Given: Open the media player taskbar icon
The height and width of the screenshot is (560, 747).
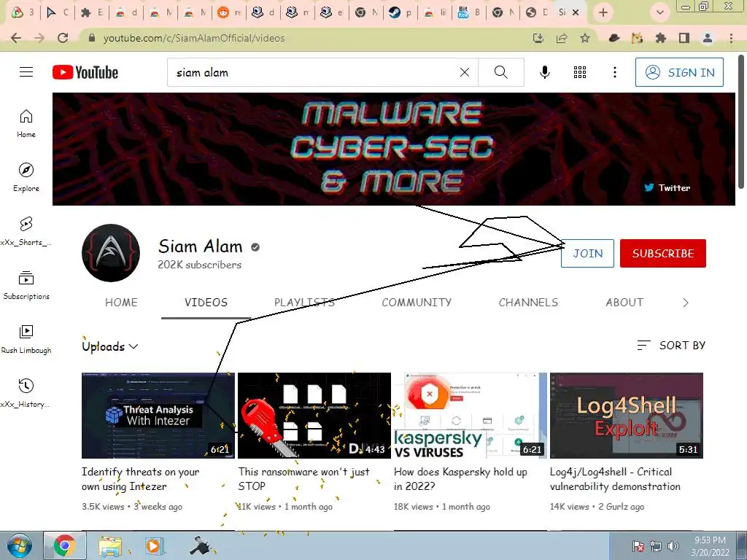Looking at the screenshot, I should point(154,545).
